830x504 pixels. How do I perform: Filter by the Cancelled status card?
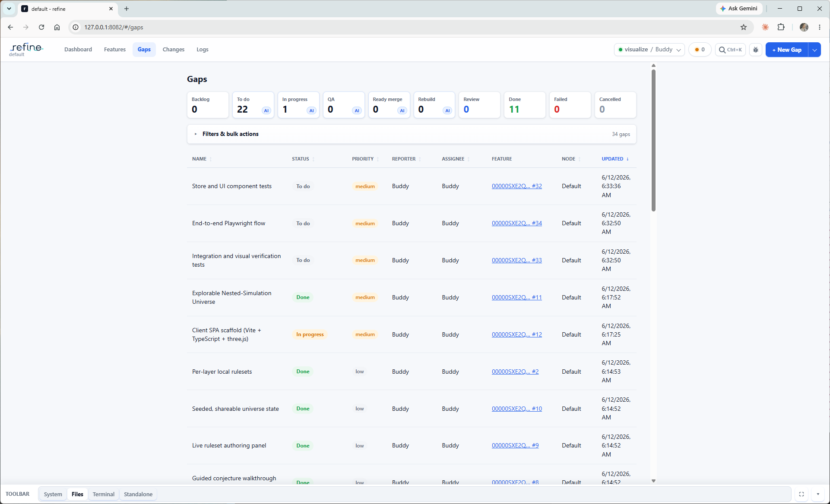[x=615, y=105]
